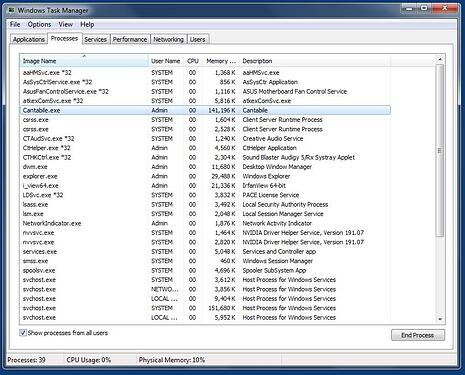Image resolution: width=465 pixels, height=375 pixels.
Task: Sort by the Description column header
Action: [x=315, y=61]
